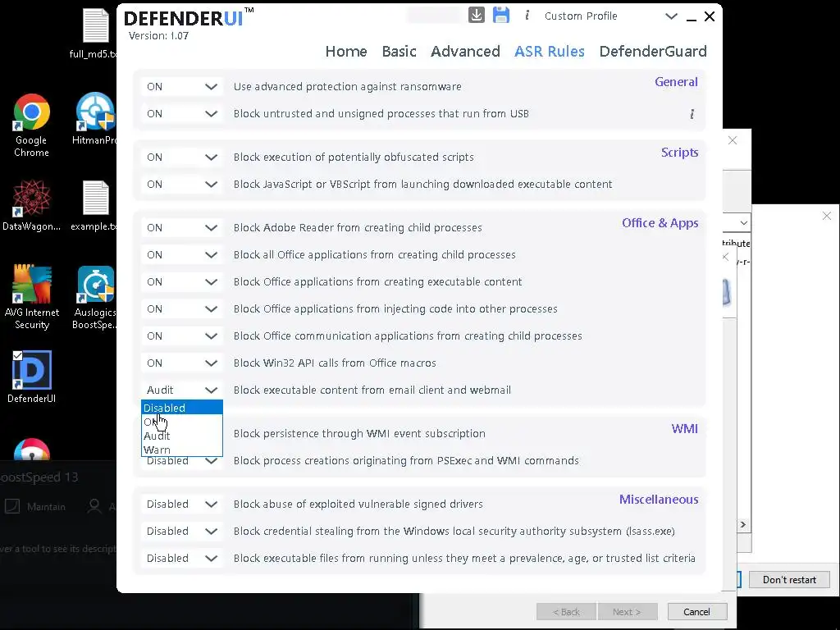Click the info icon next to Custom Profile

(x=527, y=16)
